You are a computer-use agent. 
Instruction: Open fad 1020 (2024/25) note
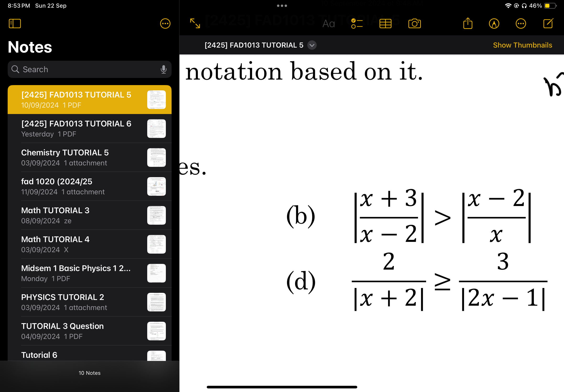89,186
